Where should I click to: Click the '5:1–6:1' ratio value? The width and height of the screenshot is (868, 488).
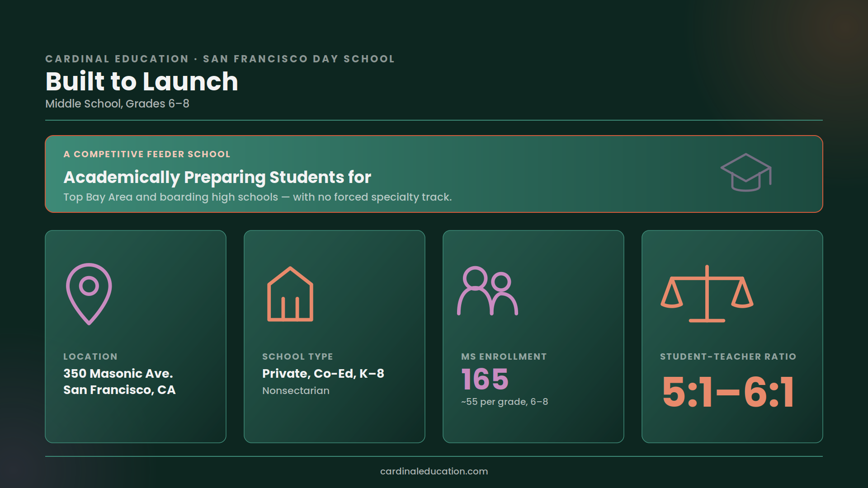tap(728, 392)
